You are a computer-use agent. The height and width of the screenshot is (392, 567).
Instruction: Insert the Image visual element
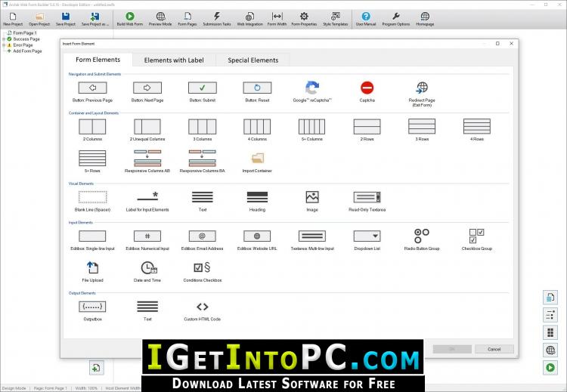tap(312, 201)
